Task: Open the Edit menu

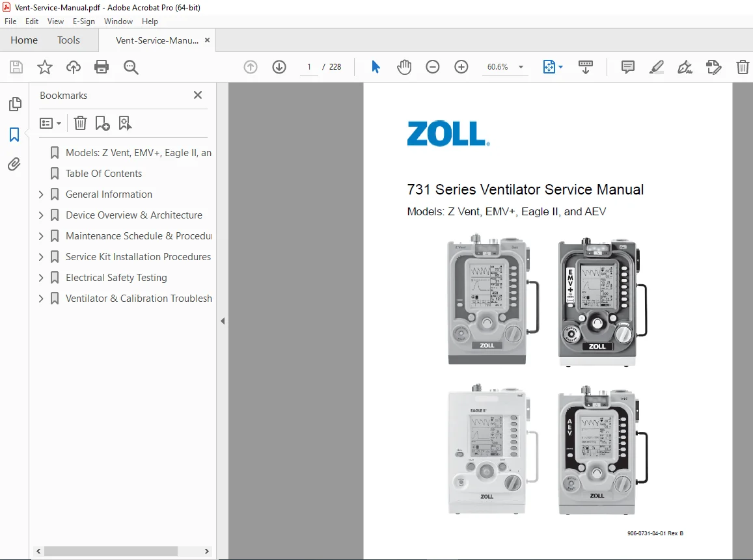Action: (x=32, y=21)
